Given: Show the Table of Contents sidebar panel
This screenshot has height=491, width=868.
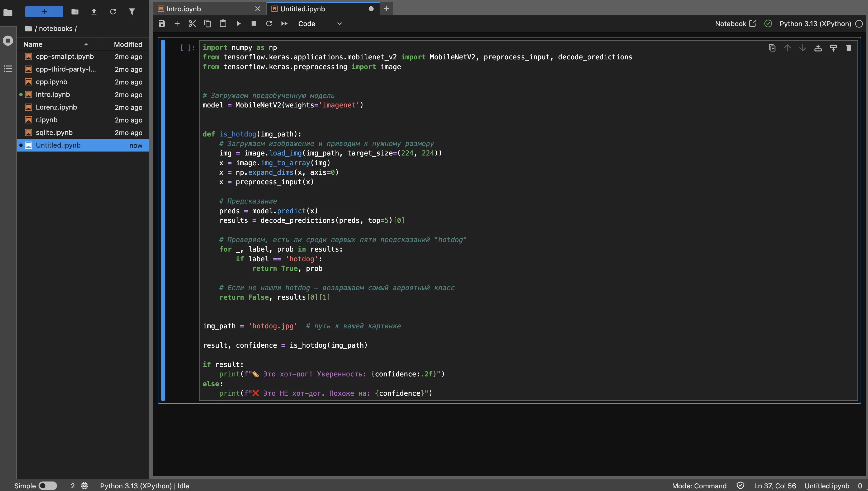Looking at the screenshot, I should 8,69.
